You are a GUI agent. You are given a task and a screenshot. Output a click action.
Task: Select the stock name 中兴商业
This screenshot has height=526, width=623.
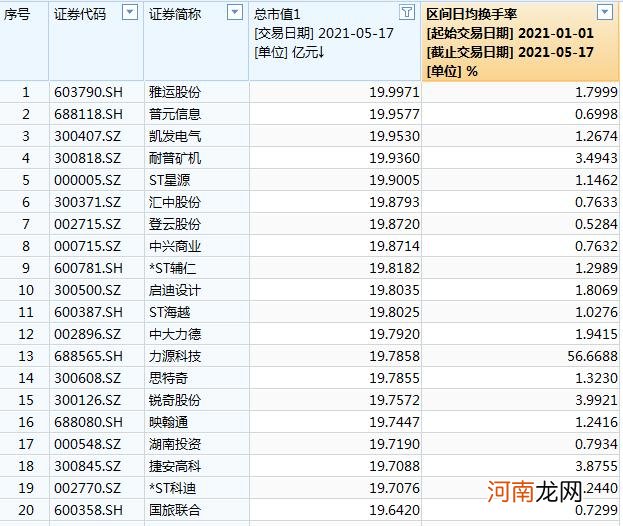tap(175, 246)
